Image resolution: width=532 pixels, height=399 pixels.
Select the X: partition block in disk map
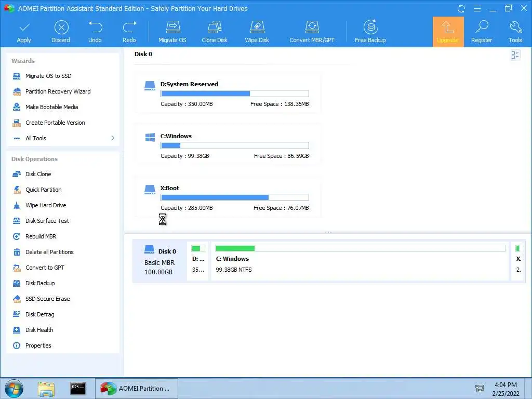pyautogui.click(x=518, y=261)
